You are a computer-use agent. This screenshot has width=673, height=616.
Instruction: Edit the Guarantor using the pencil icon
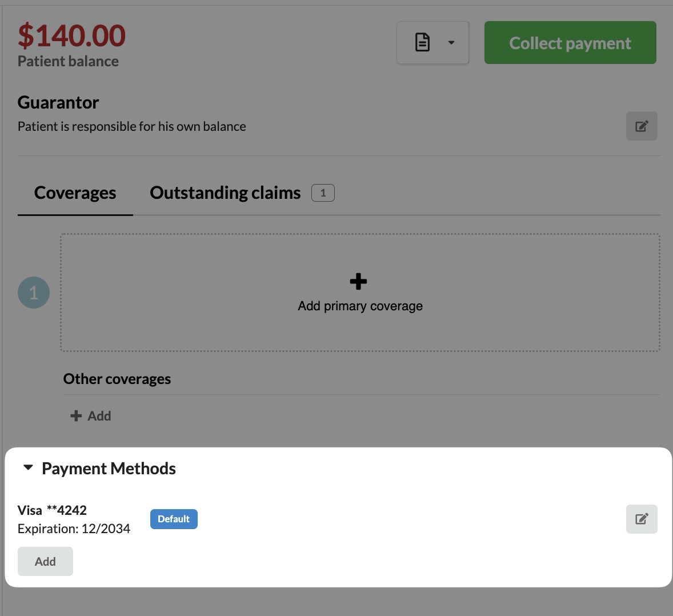(x=642, y=126)
